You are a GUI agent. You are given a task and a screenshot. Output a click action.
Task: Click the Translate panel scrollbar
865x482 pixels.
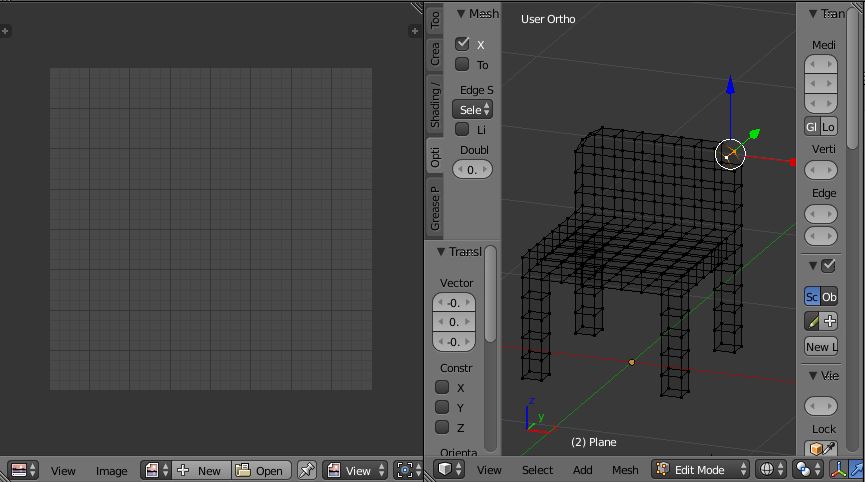[490, 294]
